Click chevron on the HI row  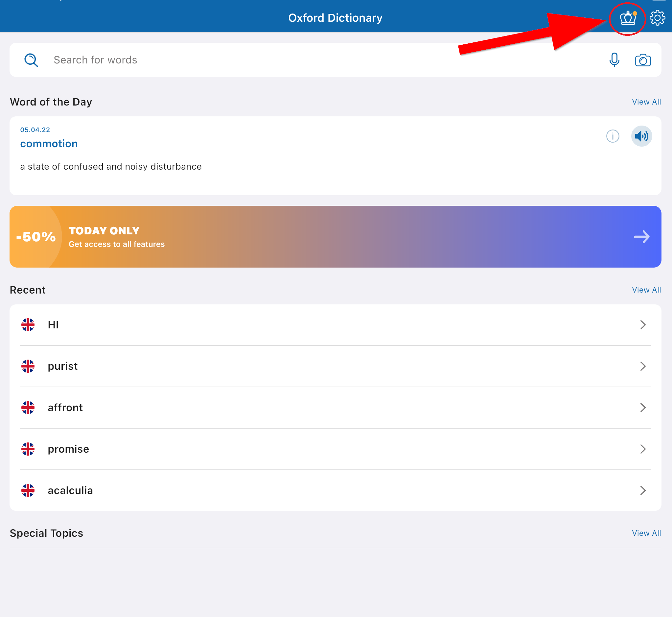(643, 325)
